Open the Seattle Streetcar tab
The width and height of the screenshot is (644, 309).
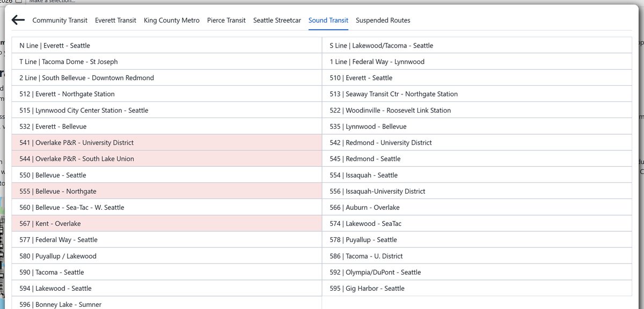[x=277, y=20]
